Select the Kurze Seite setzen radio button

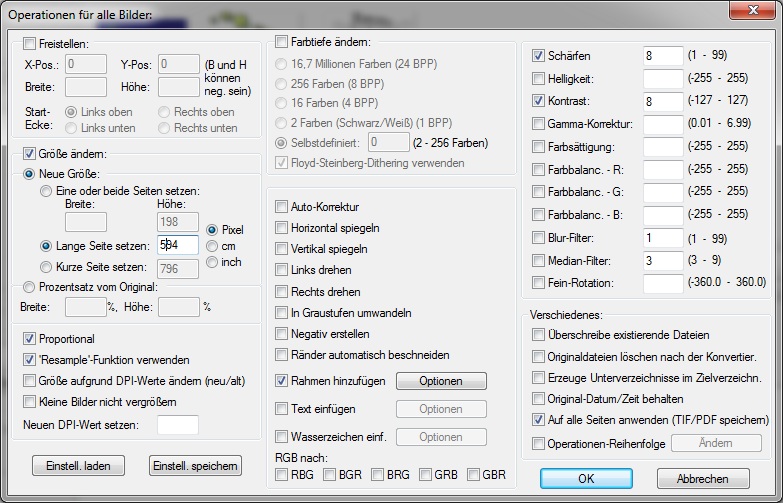tap(46, 267)
